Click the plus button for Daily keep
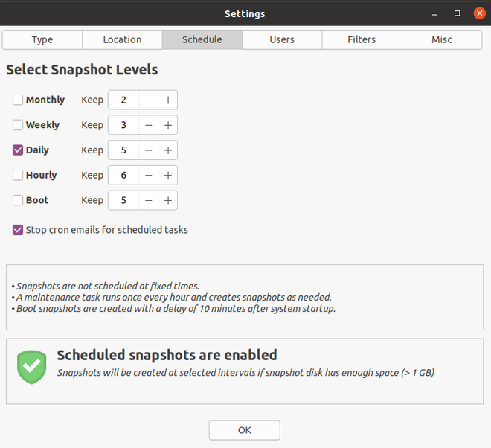 point(168,150)
